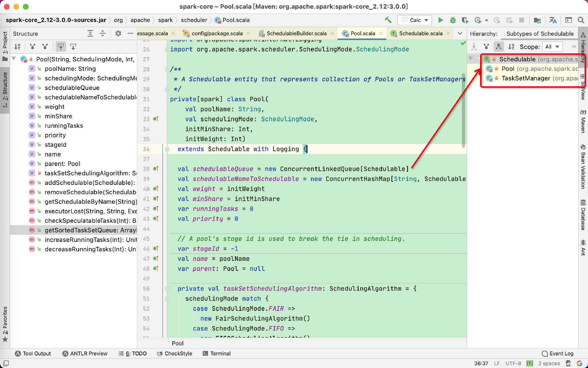Switch to Schedulable.scala editor tab

coord(421,33)
